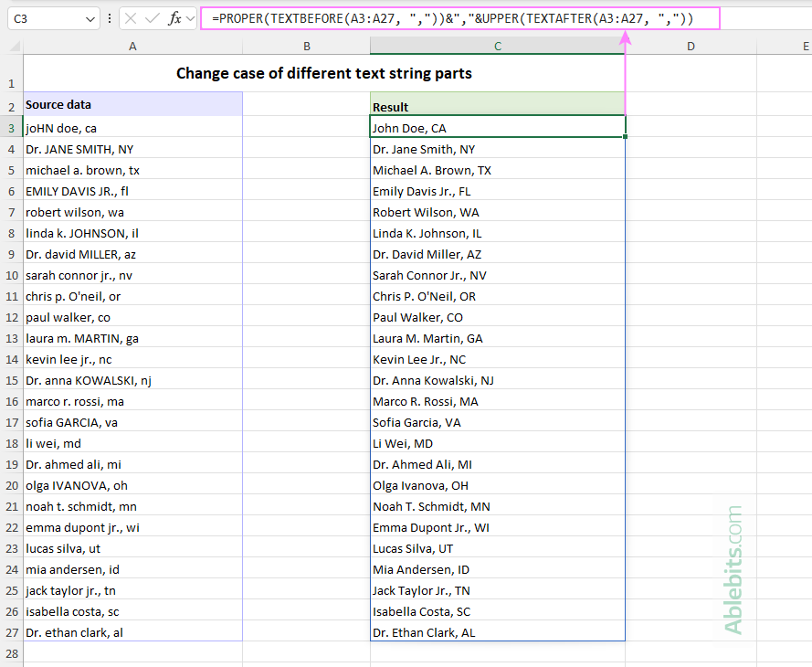Open the Name Box dropdown arrow
The image size is (812, 667).
(90, 18)
